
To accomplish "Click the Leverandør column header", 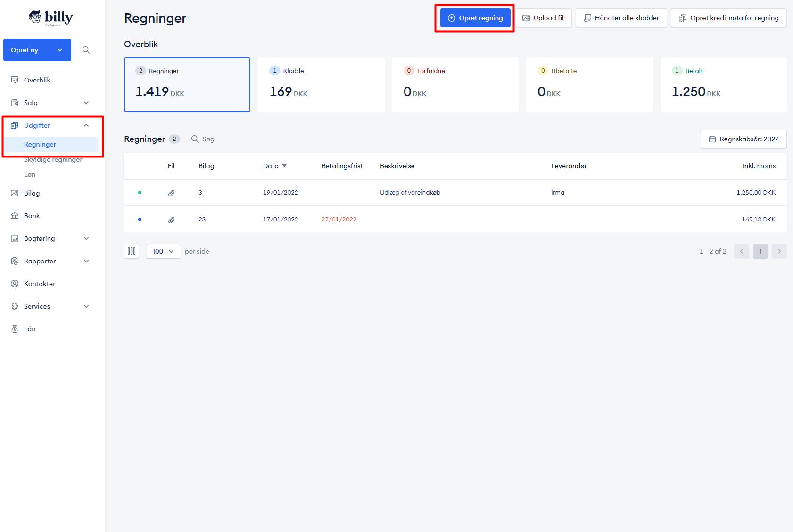I will click(569, 166).
